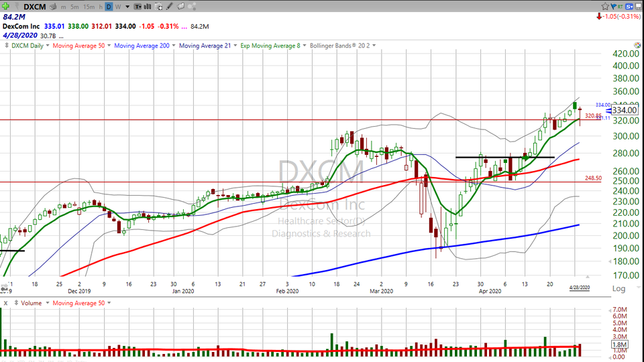Viewport: 644px width, 362px height.
Task: Click the add indicator table icon
Action: 158,7
